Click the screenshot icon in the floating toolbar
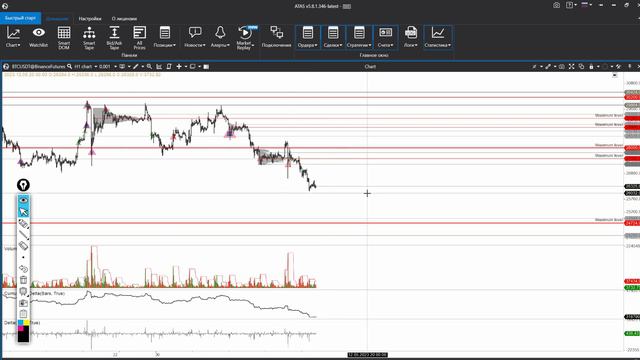Viewport: 640px width, 360px height. 23,303
